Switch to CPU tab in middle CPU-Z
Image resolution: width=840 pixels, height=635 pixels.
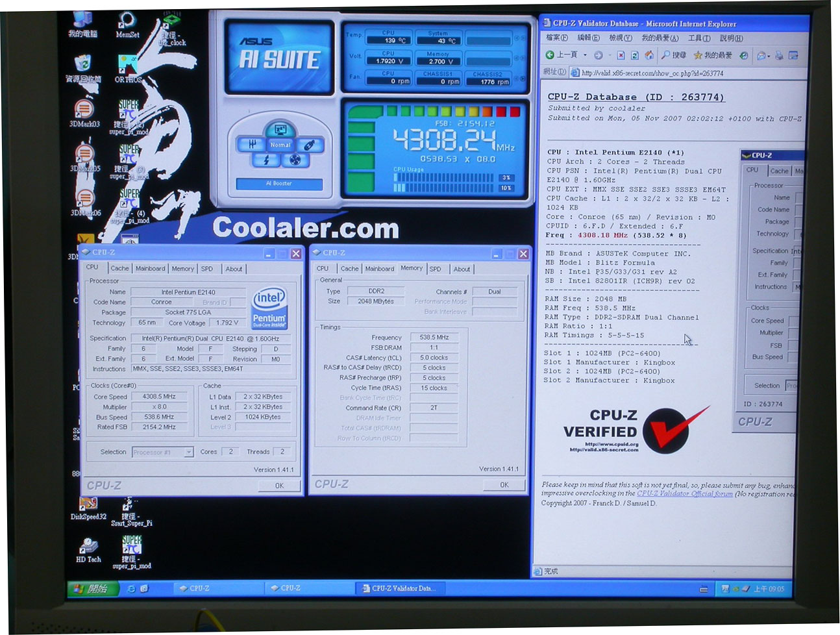(323, 268)
